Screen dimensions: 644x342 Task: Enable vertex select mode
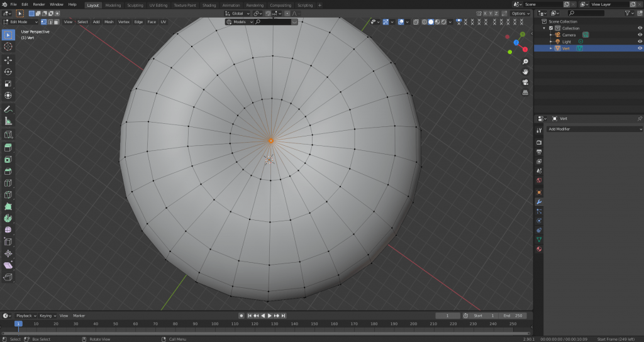tap(43, 22)
